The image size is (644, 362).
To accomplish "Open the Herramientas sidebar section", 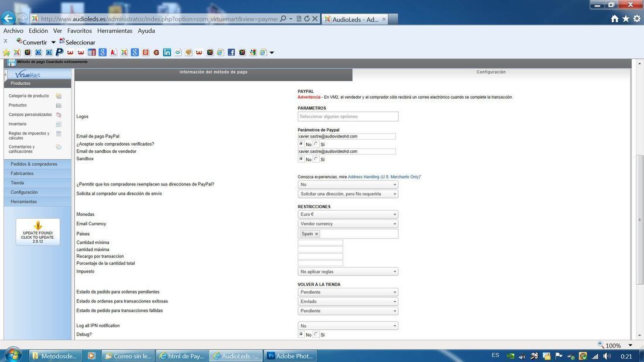I will tap(37, 202).
